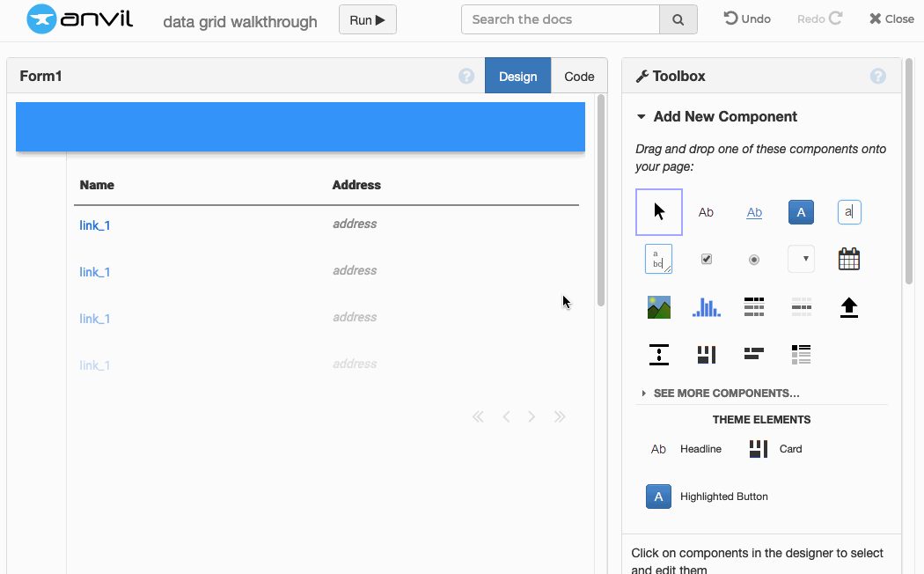Pick the Plot bar chart icon

pyautogui.click(x=707, y=307)
